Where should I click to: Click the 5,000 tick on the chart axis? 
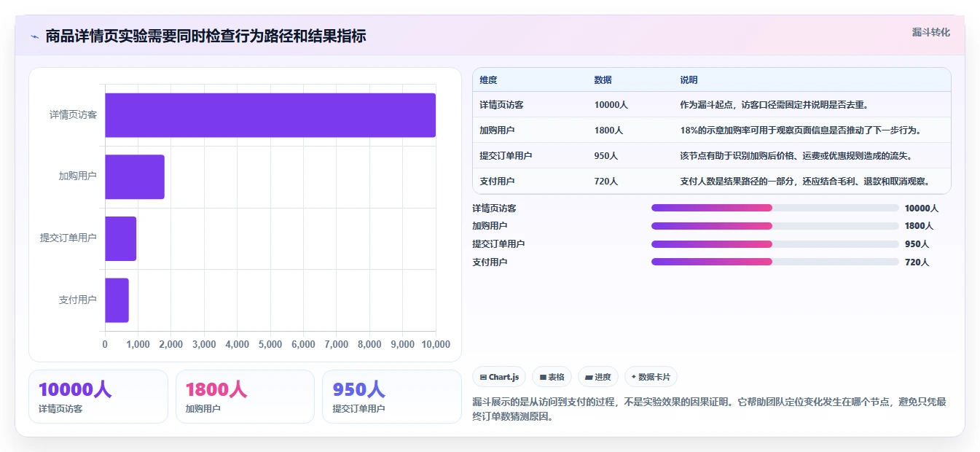click(x=270, y=344)
